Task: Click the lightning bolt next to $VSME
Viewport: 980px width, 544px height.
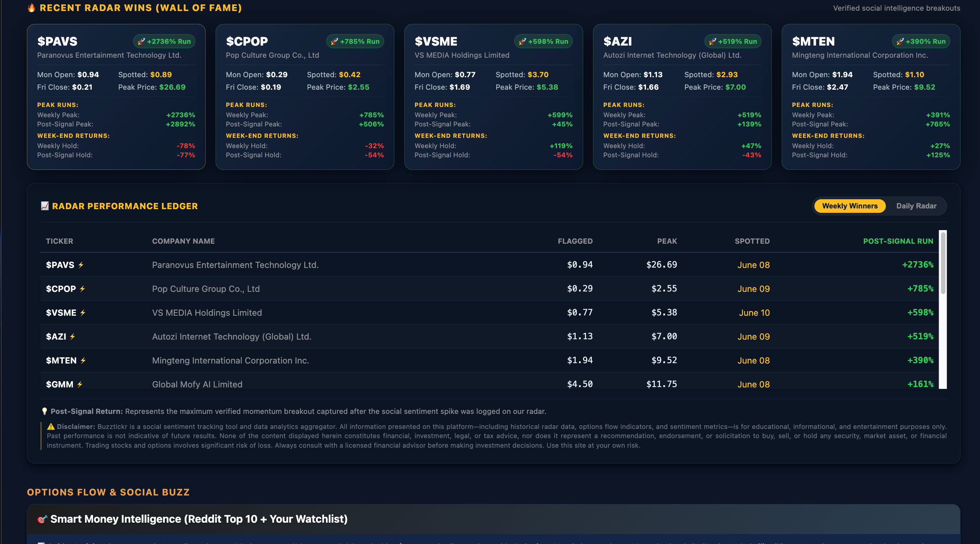Action: coord(82,313)
